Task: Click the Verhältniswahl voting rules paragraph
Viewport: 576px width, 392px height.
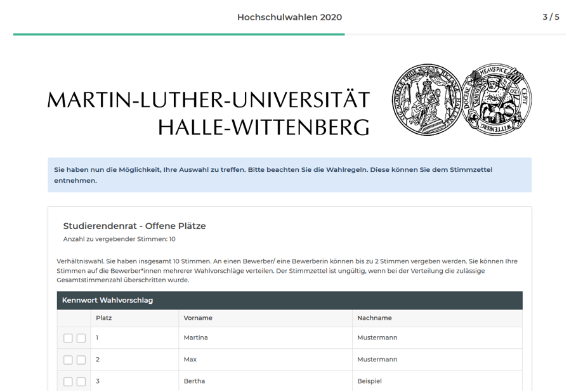Action: [x=287, y=271]
